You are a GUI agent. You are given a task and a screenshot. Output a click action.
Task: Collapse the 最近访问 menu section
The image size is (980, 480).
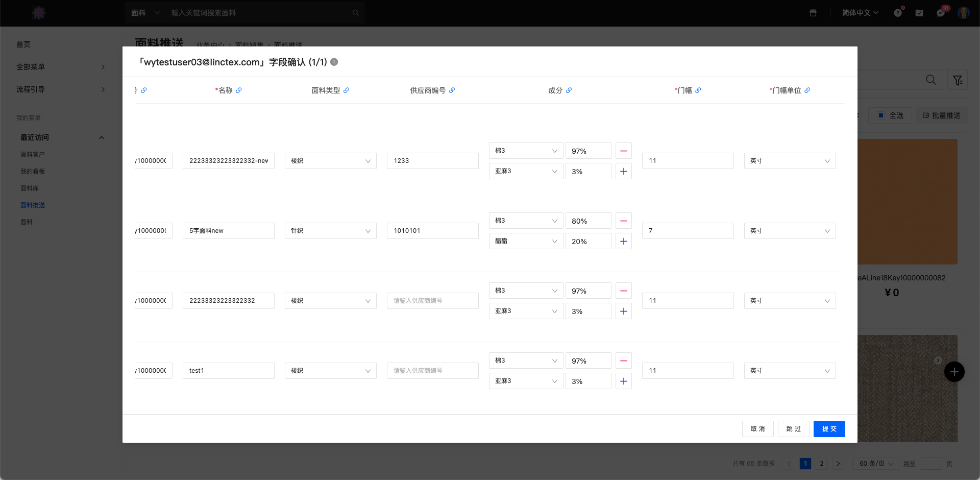101,137
